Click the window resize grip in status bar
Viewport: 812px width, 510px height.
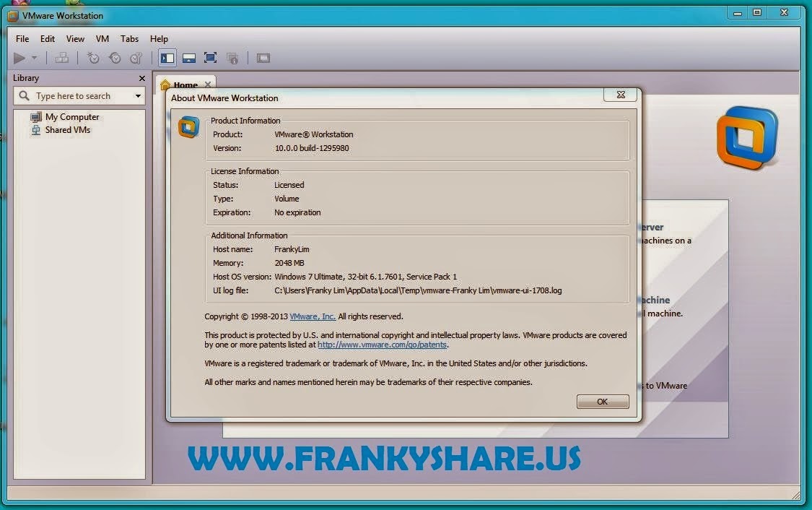(x=796, y=496)
